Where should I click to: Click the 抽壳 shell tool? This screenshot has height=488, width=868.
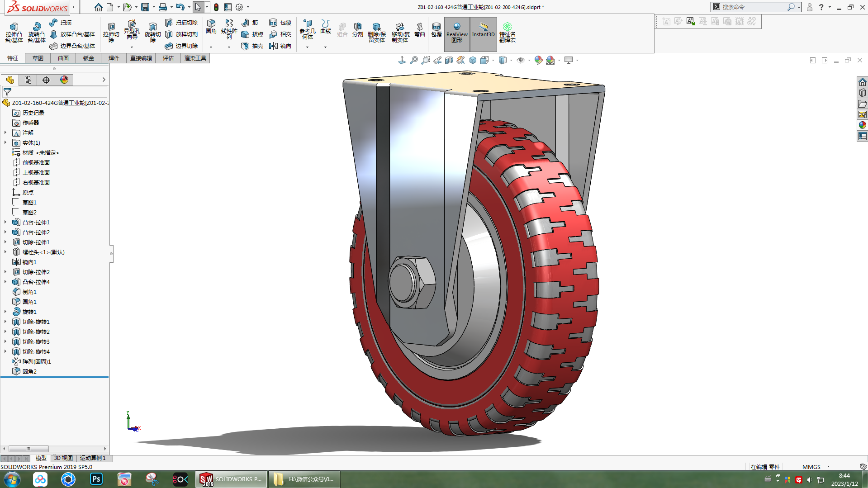tap(252, 46)
